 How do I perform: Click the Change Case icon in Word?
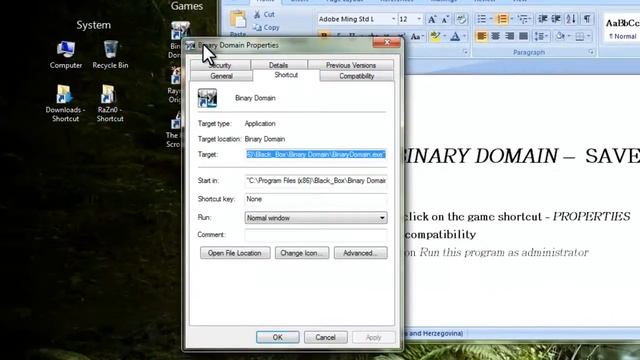coord(416,37)
